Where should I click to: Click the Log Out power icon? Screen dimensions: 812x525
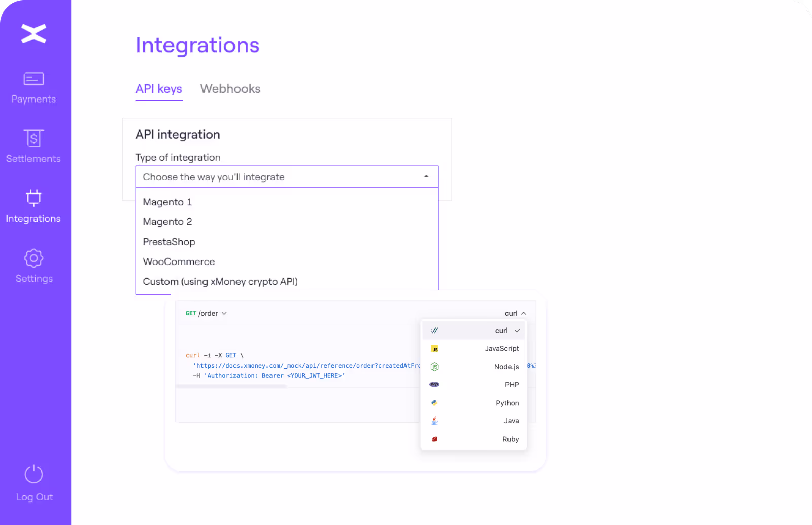click(33, 474)
